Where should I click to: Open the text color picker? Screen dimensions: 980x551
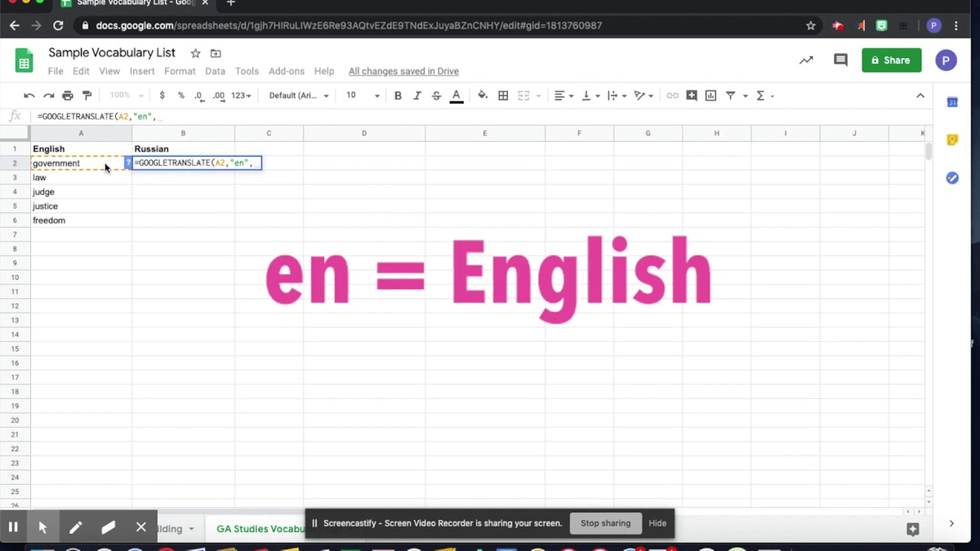point(456,96)
